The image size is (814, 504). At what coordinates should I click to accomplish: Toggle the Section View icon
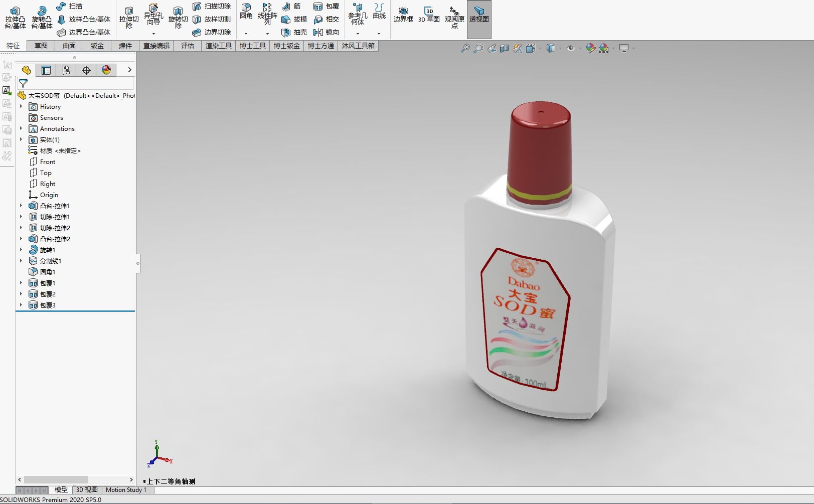coord(505,48)
